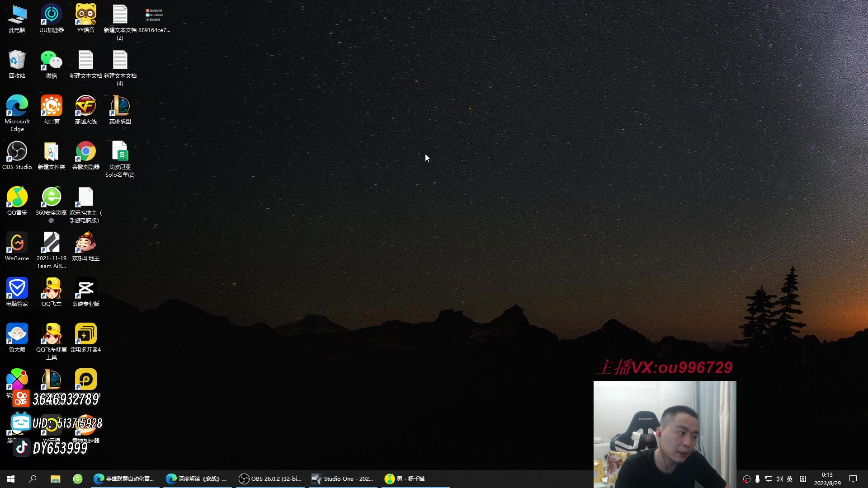Switch to Studio One taskbar window
The image size is (868, 488).
pos(343,479)
